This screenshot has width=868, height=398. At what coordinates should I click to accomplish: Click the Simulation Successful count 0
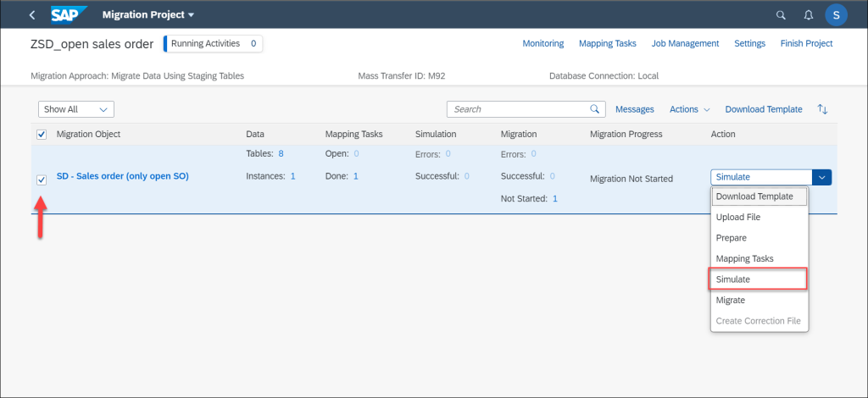[x=467, y=176]
